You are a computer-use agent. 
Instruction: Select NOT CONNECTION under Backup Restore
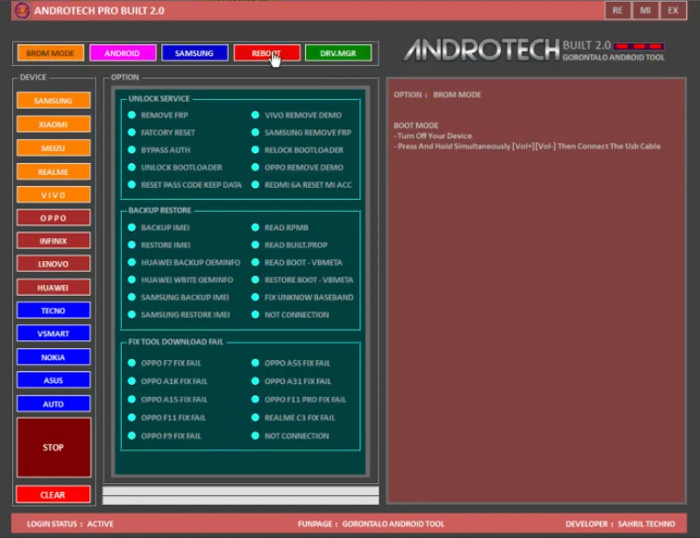[x=291, y=315]
